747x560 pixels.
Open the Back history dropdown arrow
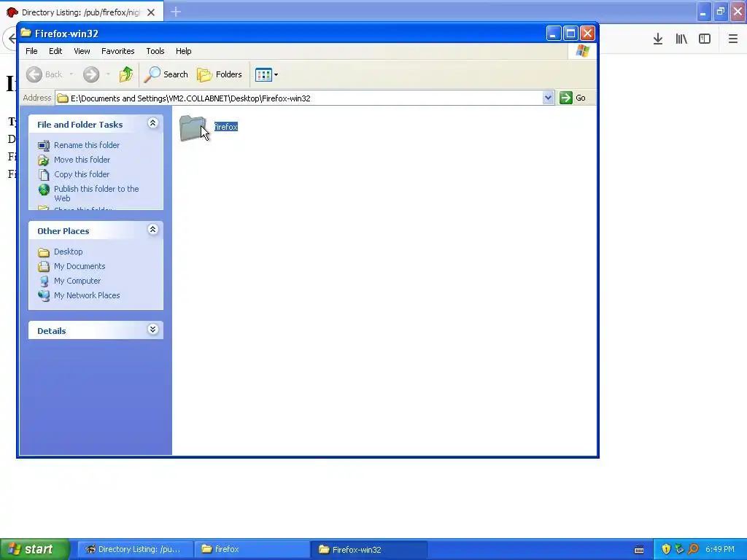[x=71, y=74]
